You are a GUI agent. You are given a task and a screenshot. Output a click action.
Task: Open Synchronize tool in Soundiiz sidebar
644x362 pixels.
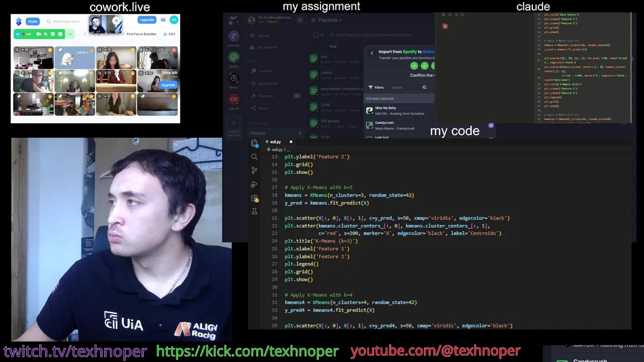[x=265, y=83]
